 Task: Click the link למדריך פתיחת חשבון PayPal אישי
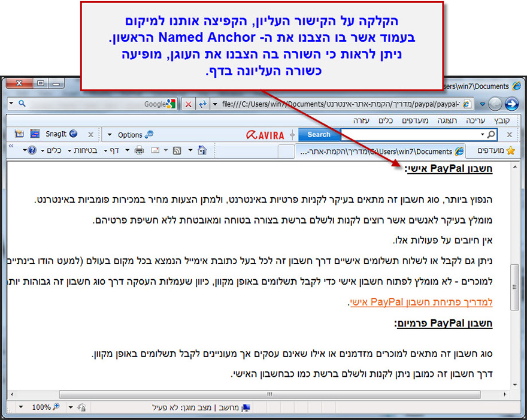[x=422, y=302]
